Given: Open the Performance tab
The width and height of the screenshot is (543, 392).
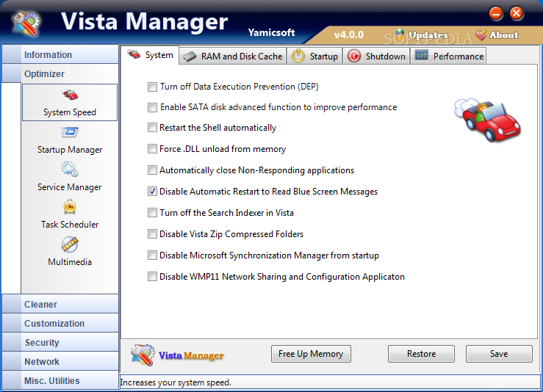Looking at the screenshot, I should coord(448,56).
